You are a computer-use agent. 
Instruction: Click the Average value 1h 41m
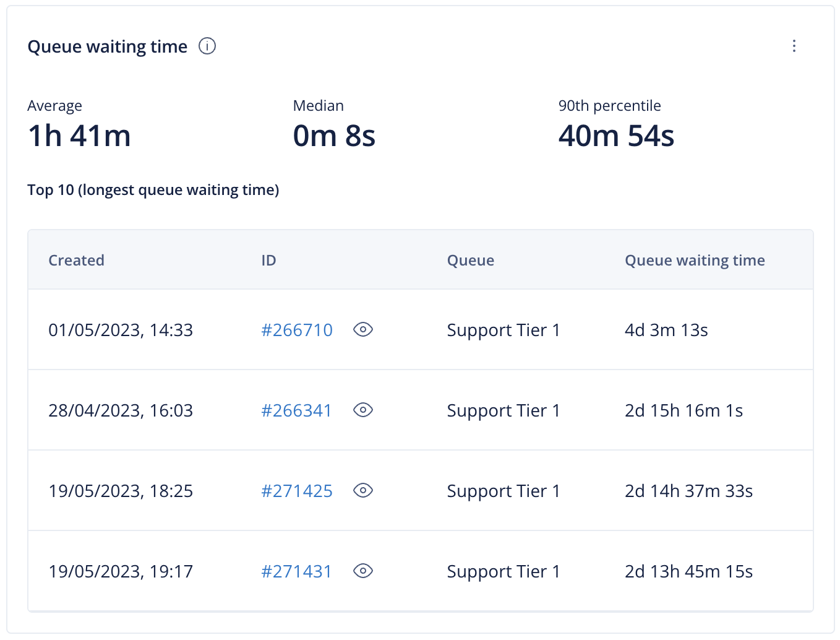pyautogui.click(x=80, y=136)
